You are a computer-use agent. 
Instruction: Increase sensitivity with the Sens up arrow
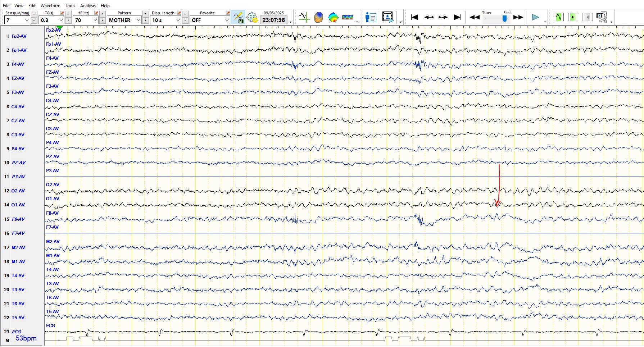[34, 14]
